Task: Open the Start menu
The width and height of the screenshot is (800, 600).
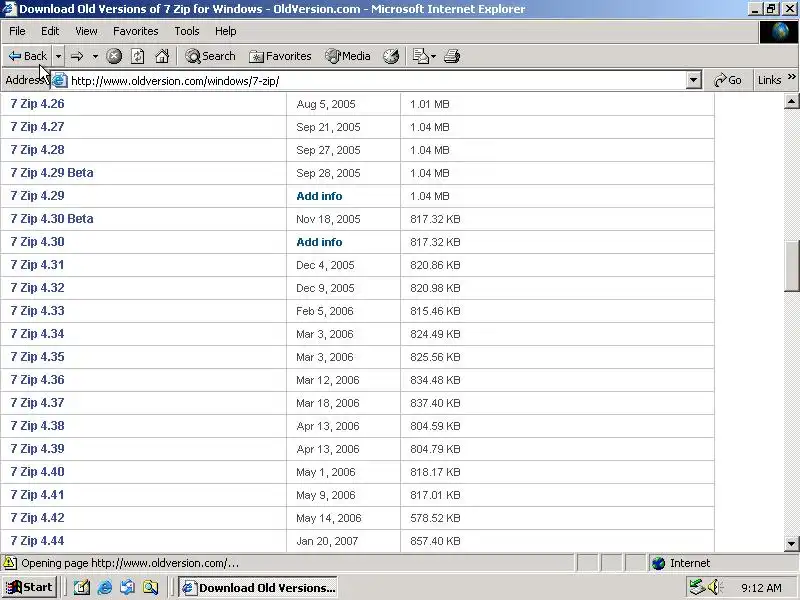Action: pos(29,587)
